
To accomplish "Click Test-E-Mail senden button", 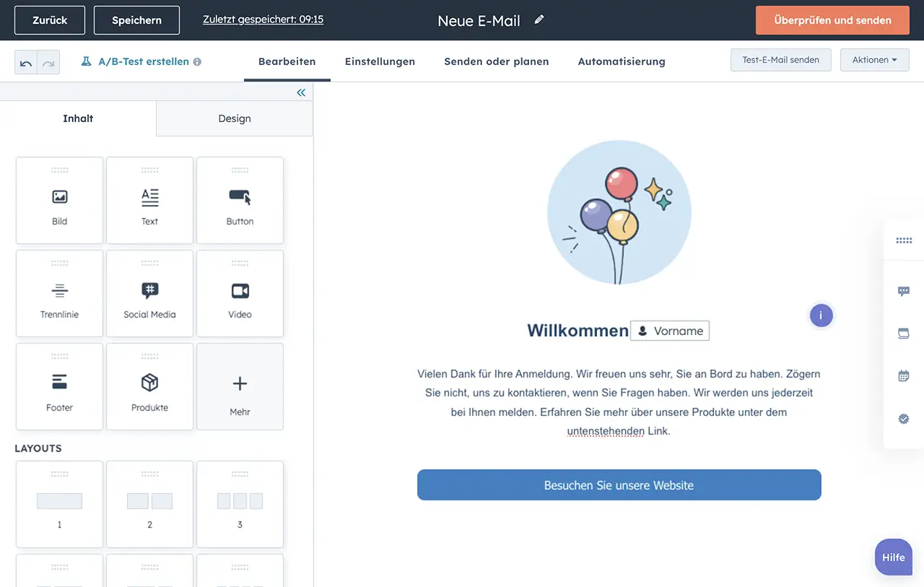I will pyautogui.click(x=781, y=60).
